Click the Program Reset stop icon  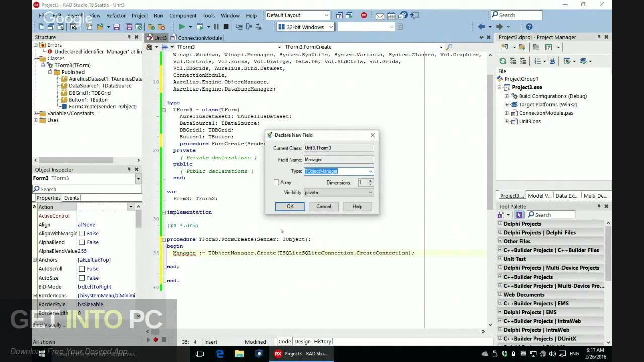click(x=226, y=27)
